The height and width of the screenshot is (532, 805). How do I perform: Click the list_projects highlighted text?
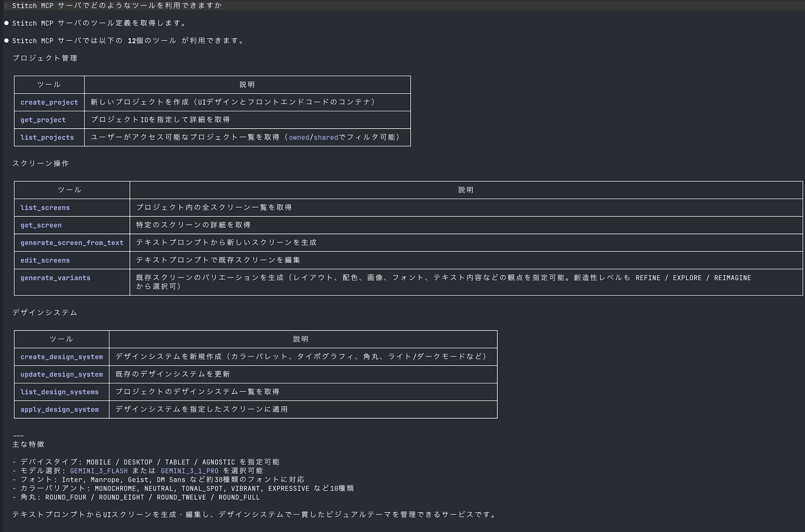click(47, 137)
